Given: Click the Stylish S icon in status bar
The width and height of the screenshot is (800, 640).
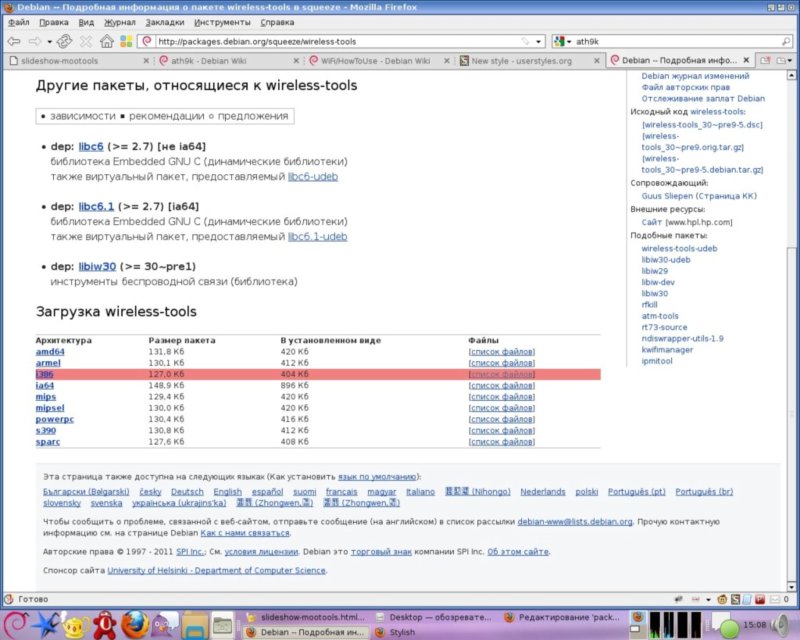Looking at the screenshot, I should [735, 600].
